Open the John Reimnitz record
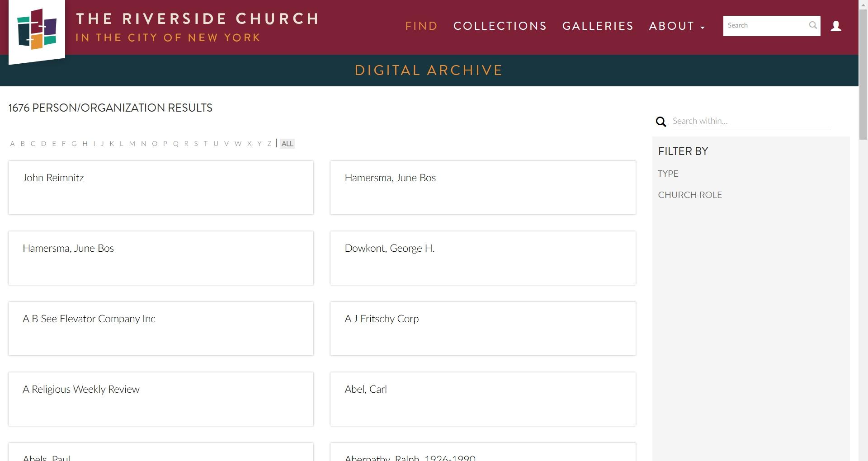 53,178
